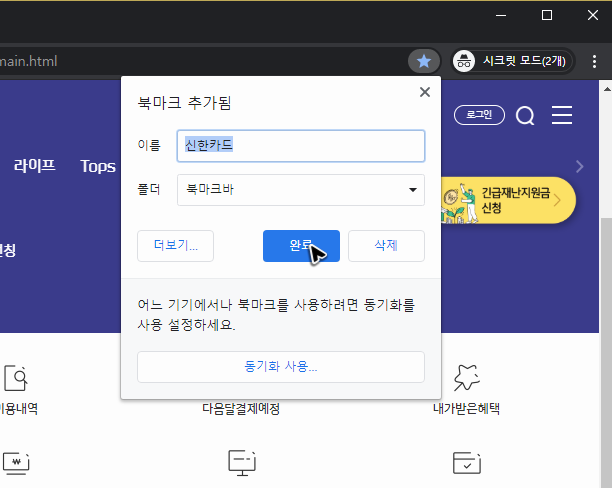The width and height of the screenshot is (612, 488).
Task: Click the page scrollbar up arrow
Action: (607, 89)
